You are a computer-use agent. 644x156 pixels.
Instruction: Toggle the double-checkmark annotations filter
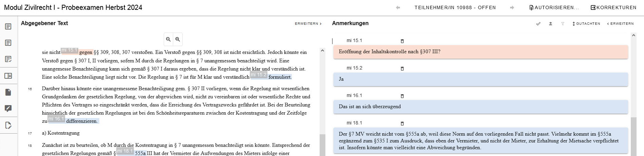[x=538, y=24]
